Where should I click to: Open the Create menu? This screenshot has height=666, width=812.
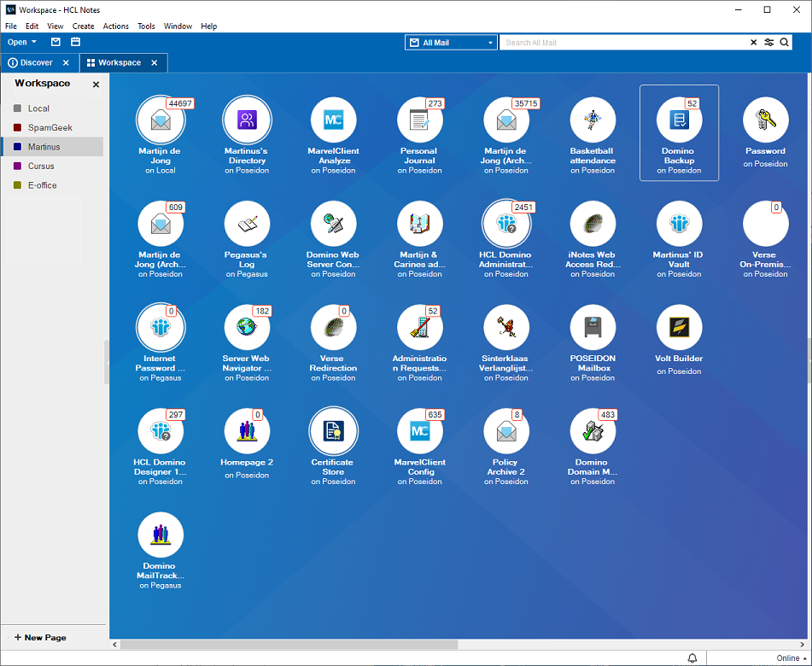tap(84, 26)
